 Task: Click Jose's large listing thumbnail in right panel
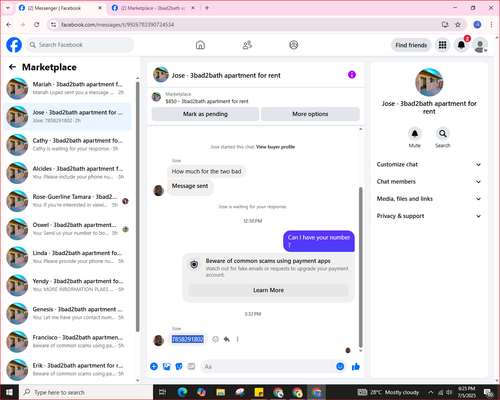pos(429,82)
